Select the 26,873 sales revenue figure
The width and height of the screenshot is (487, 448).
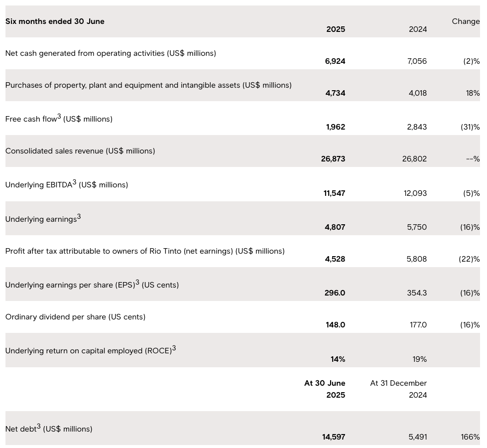[333, 159]
